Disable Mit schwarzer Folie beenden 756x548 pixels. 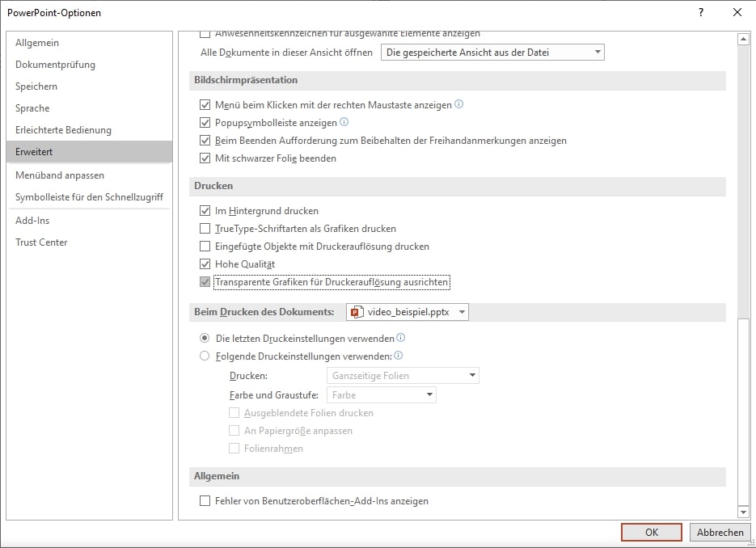[205, 158]
